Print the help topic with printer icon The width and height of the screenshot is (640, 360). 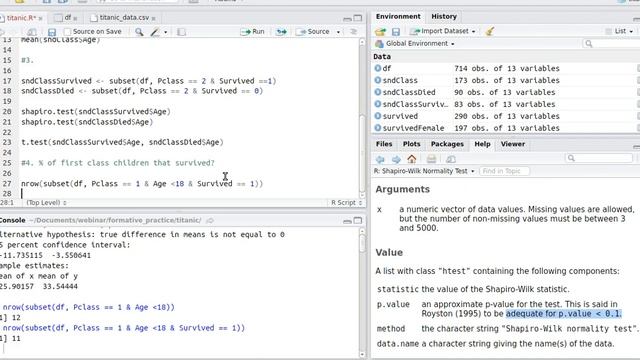click(431, 159)
